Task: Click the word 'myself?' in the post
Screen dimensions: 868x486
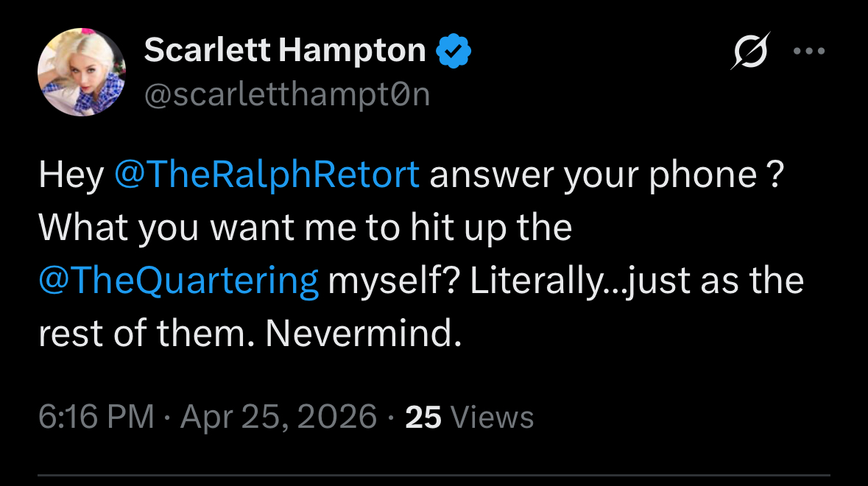Action: coord(394,280)
